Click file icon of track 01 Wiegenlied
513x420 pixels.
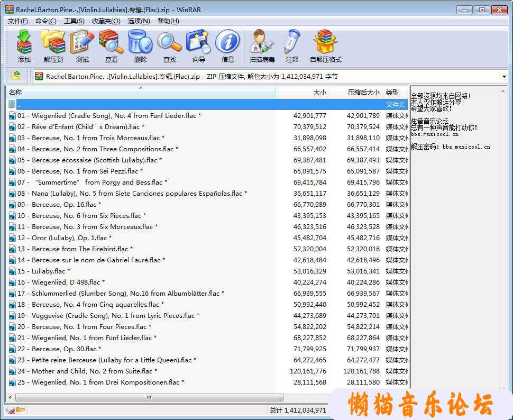click(x=12, y=115)
